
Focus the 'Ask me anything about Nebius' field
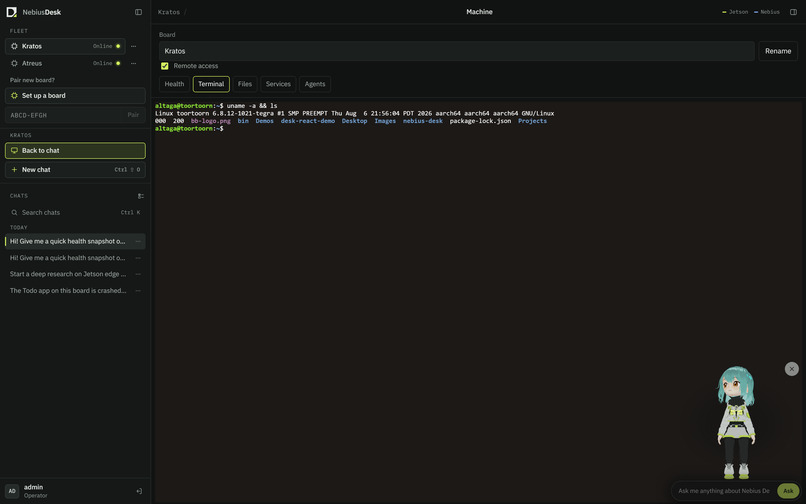click(723, 491)
